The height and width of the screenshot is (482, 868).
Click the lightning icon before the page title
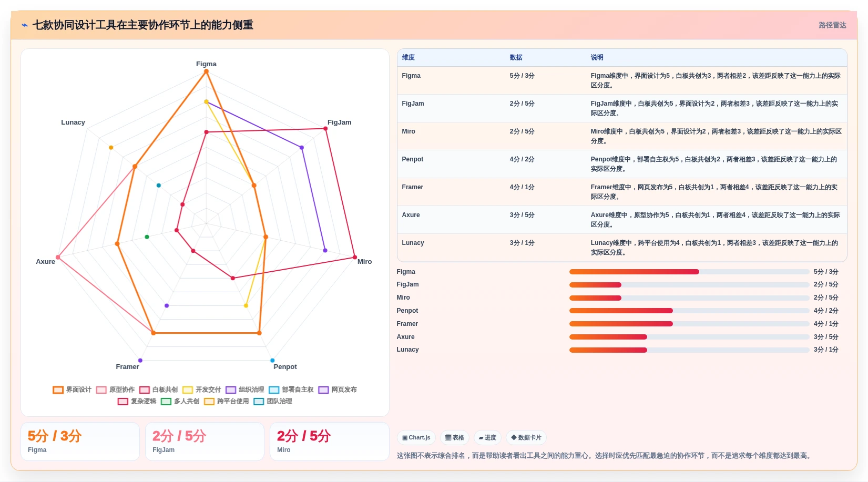click(x=25, y=25)
